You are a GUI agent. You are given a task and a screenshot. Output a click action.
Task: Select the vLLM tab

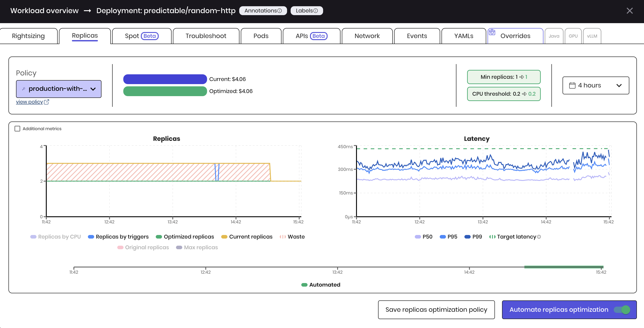(x=592, y=36)
